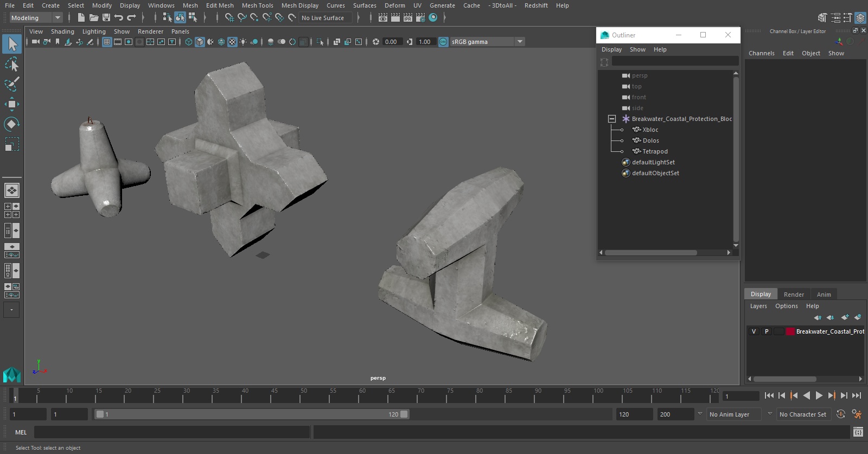
Task: Play the animation forwards
Action: tap(819, 396)
